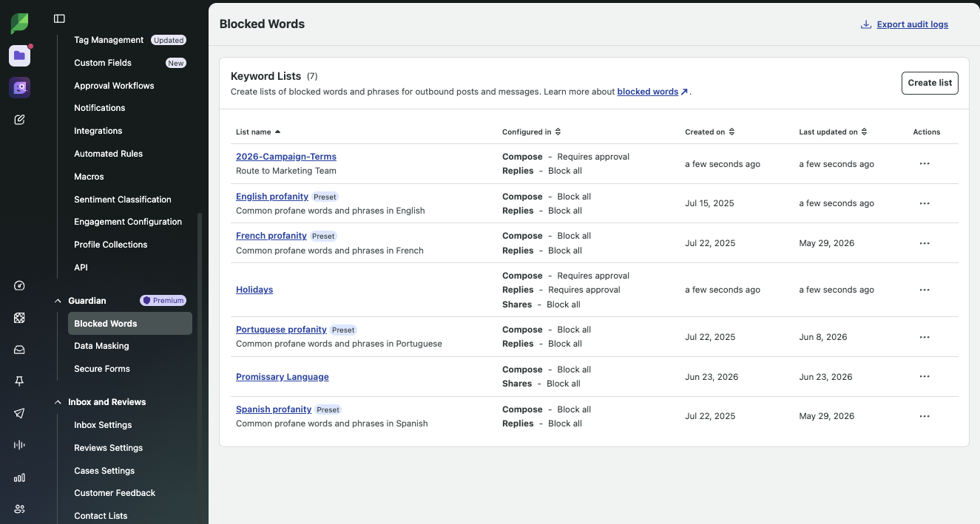Open the dashboard gauge icon
This screenshot has width=980, height=524.
click(19, 286)
